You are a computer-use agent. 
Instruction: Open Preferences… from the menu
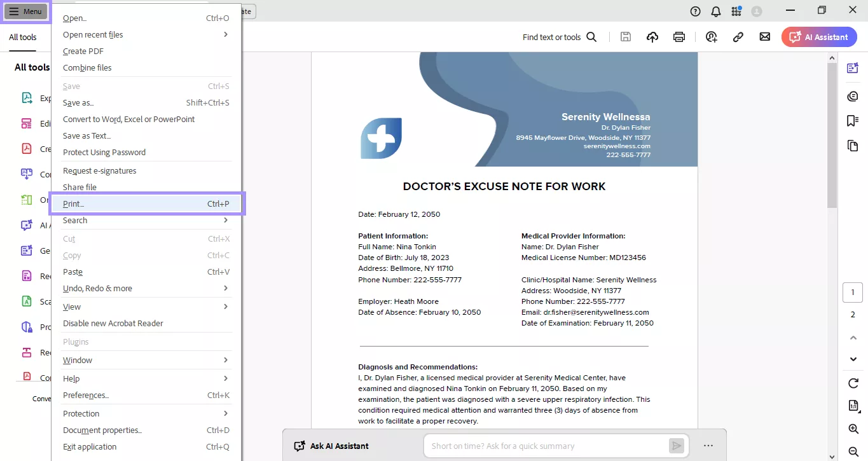[146, 395]
